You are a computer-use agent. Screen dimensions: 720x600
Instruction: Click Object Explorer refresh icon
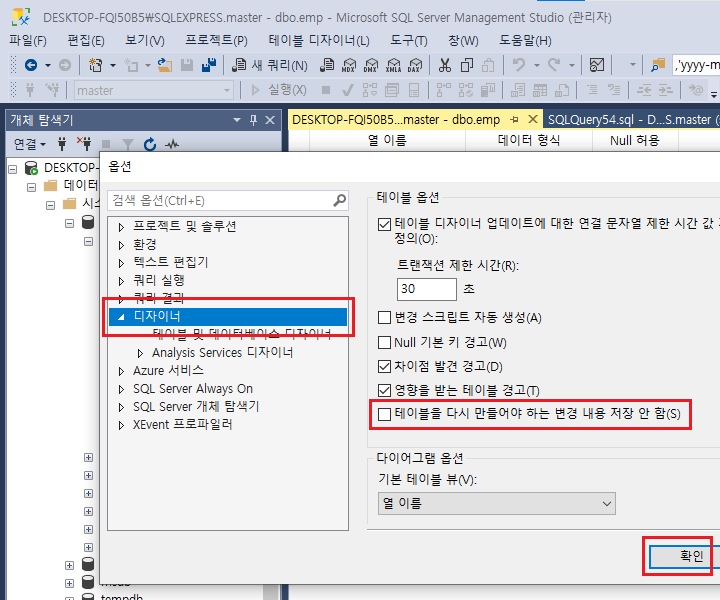click(150, 144)
